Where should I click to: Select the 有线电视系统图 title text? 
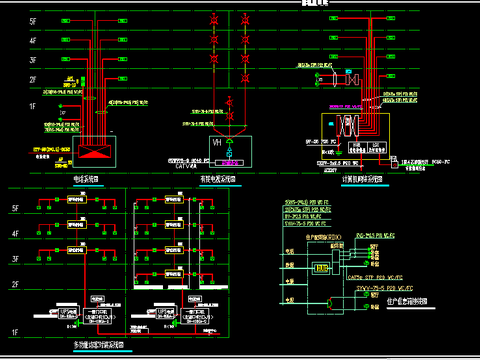218,179
